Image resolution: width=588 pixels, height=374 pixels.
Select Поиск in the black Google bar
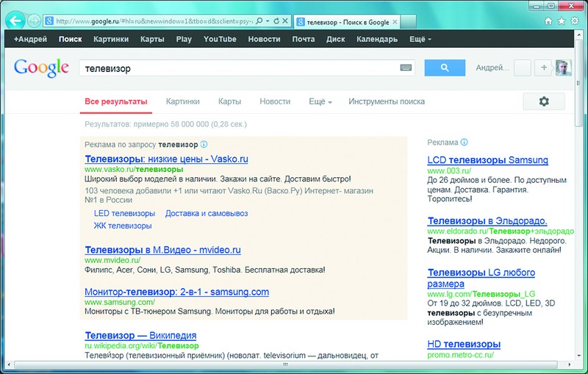pos(70,39)
